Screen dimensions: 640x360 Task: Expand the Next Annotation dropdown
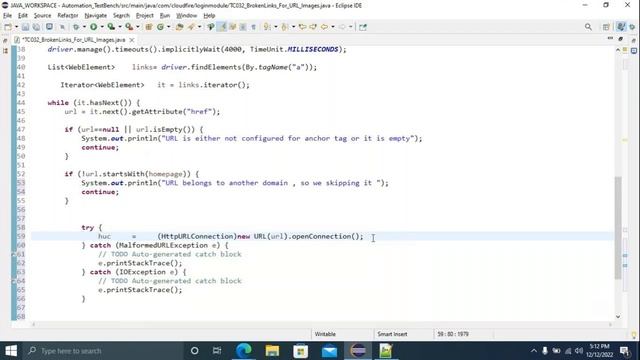pos(276,27)
